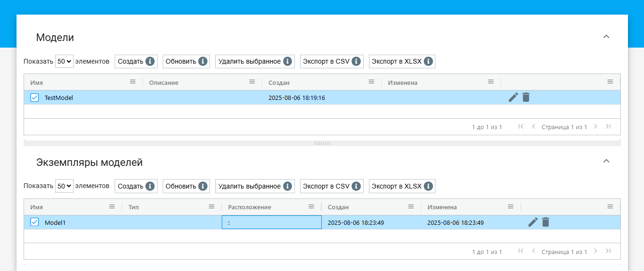The image size is (644, 271).
Task: Uncheck the Model1 row checkbox
Action: point(34,222)
